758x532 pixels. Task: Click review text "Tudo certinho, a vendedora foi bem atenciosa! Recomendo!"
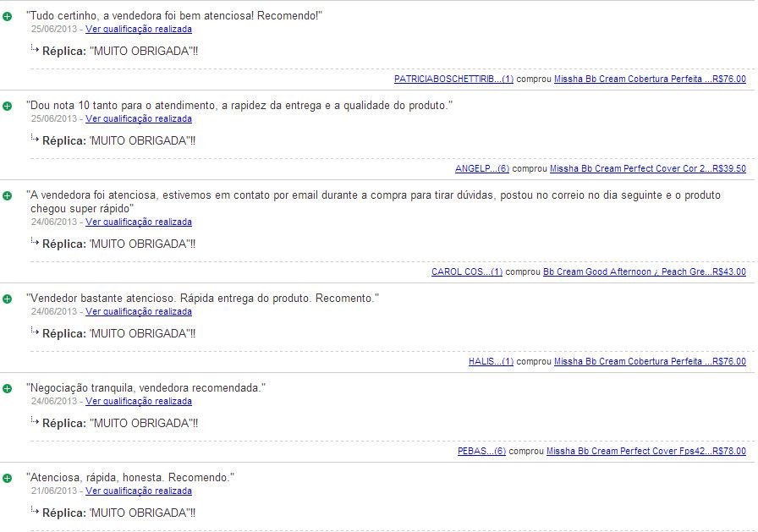point(174,16)
